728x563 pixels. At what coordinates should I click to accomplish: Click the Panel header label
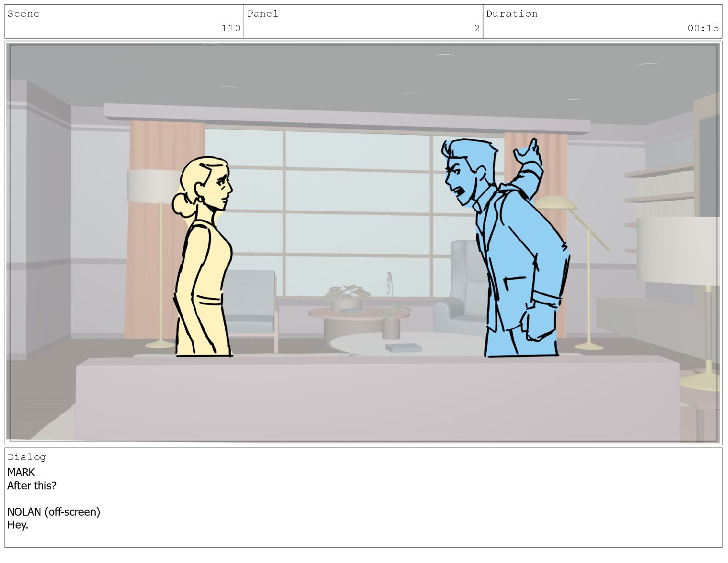click(262, 14)
